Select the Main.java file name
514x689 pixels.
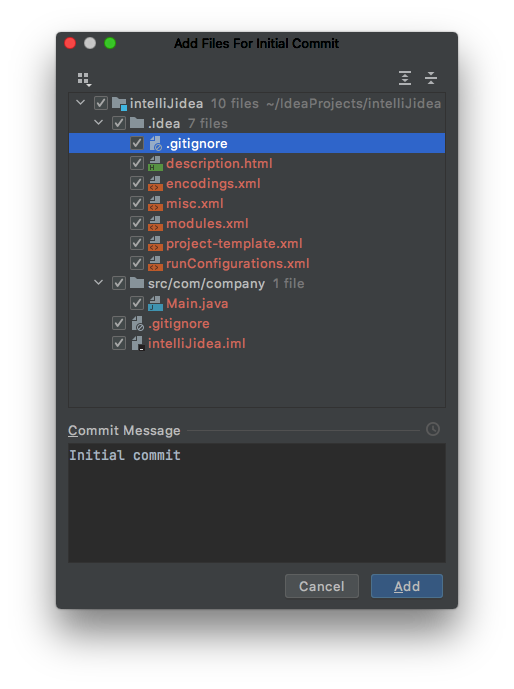[197, 303]
